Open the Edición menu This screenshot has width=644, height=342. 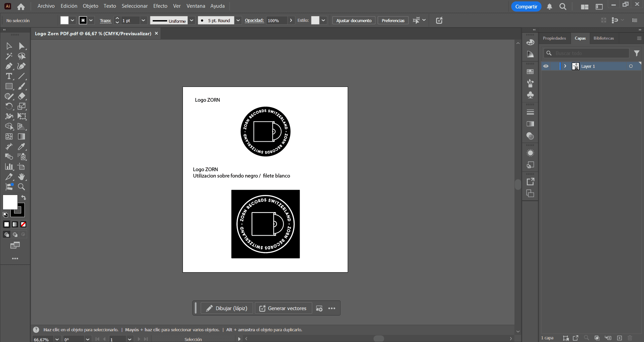pos(69,6)
